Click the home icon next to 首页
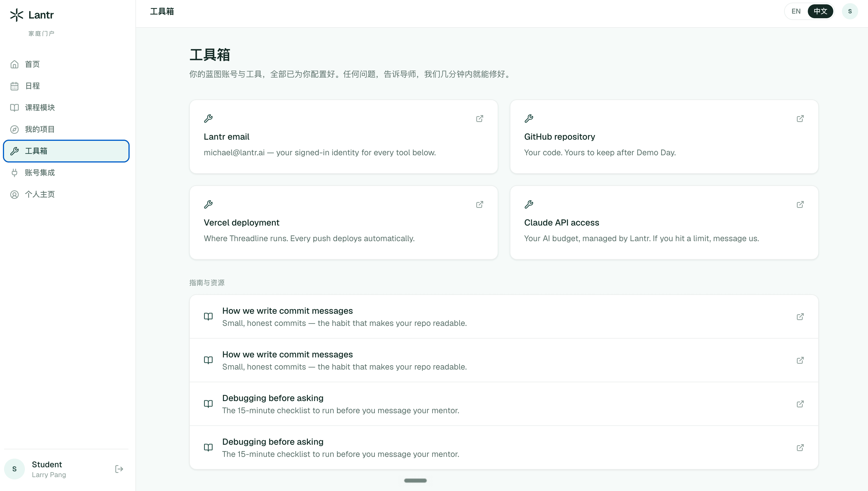The width and height of the screenshot is (868, 491). [x=14, y=64]
